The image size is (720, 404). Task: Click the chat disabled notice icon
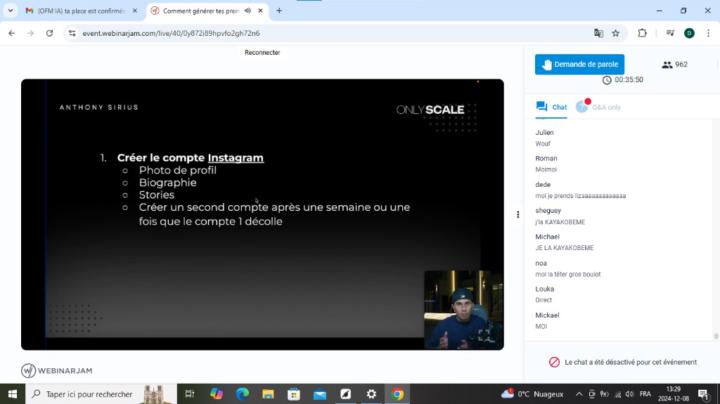554,362
